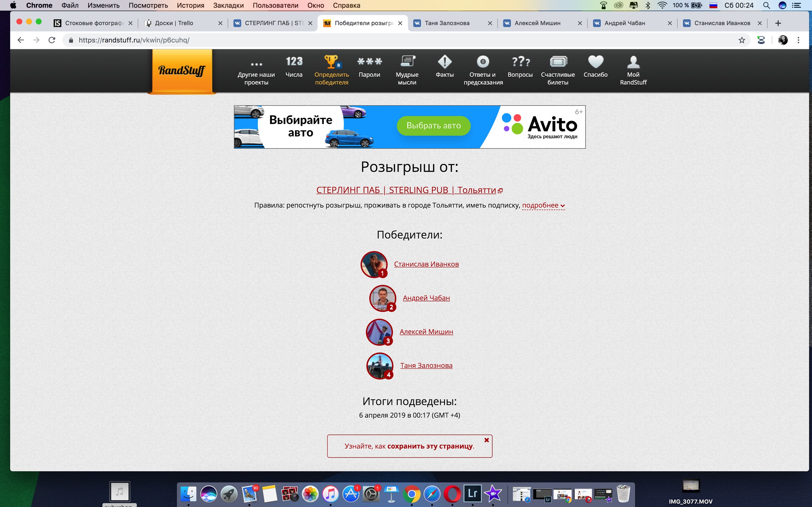Screen dimensions: 812x507
Task: Open Мой RandStuff profile icon
Action: (x=633, y=62)
